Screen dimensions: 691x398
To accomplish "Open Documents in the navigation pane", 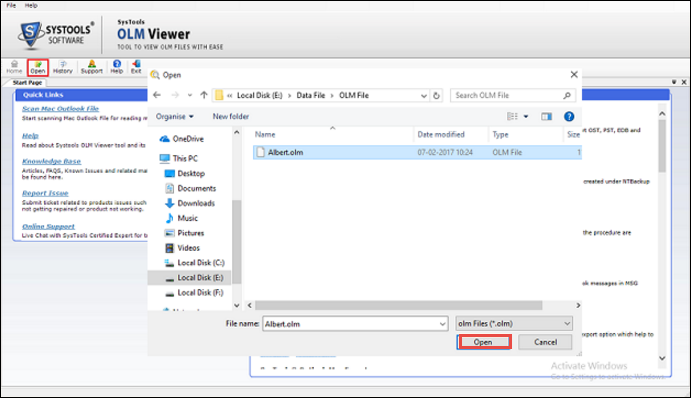I will 190,189.
